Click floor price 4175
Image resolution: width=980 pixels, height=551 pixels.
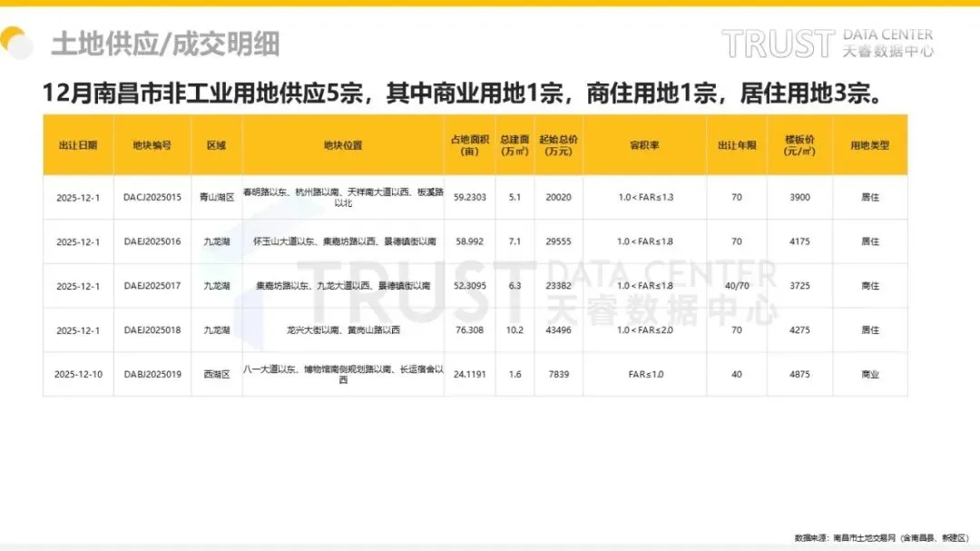tap(799, 241)
